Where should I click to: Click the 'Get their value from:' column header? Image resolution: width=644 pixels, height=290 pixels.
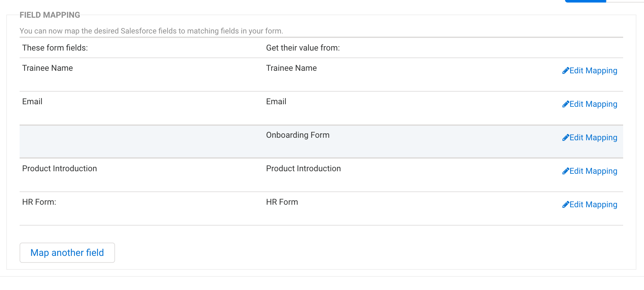point(303,48)
